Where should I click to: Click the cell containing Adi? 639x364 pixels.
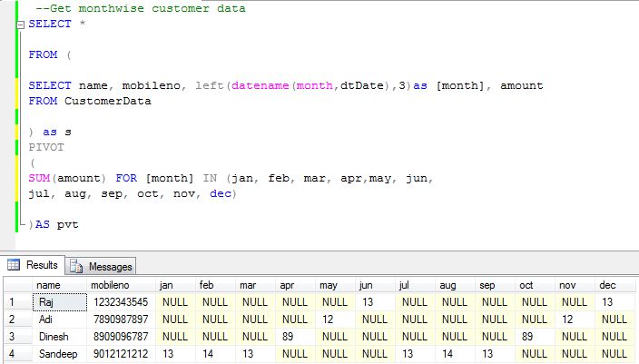(60, 320)
